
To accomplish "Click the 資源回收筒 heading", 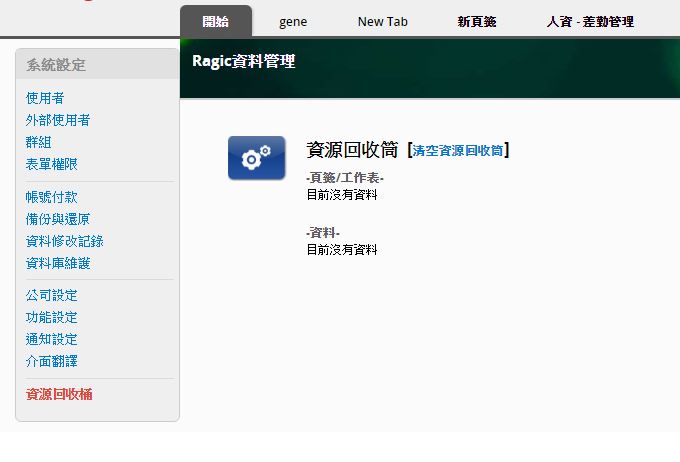I will pos(352,150).
